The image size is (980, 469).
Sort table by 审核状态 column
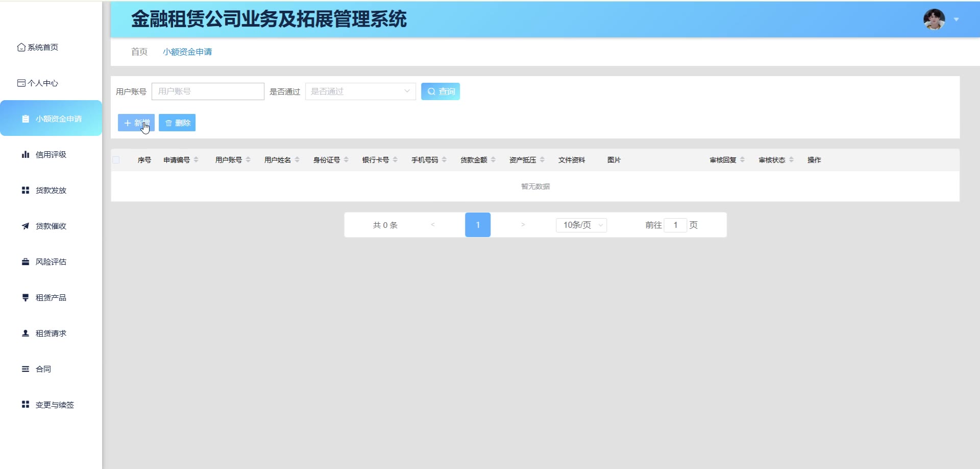click(x=791, y=160)
